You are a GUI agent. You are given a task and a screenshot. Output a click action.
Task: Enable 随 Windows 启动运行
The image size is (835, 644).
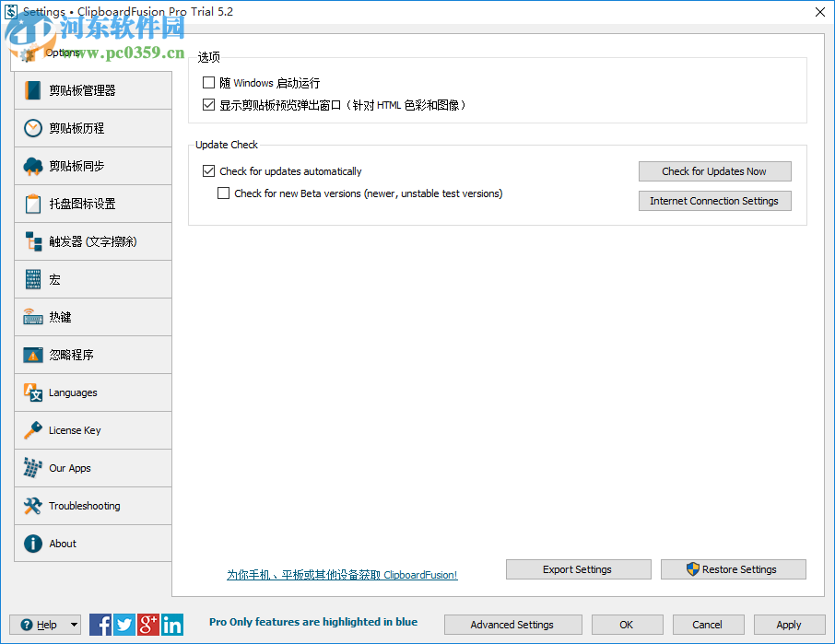point(208,82)
